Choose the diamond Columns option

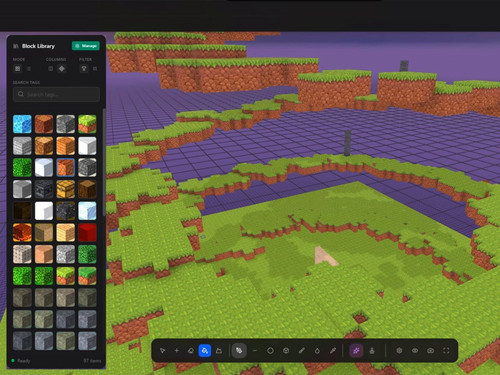click(62, 69)
